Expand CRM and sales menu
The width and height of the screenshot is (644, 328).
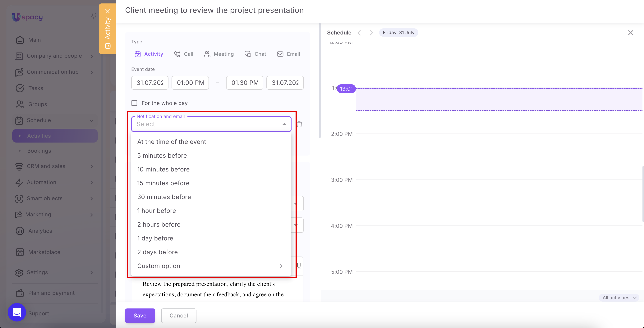pyautogui.click(x=92, y=166)
